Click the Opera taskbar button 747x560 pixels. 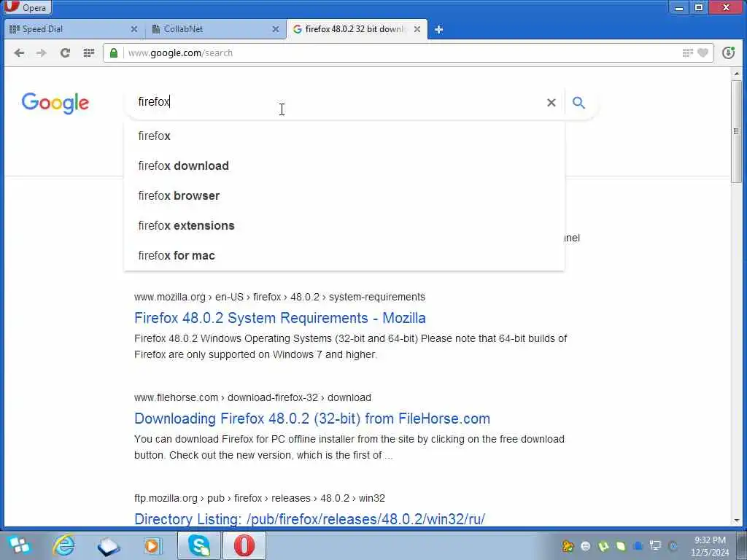pos(244,545)
